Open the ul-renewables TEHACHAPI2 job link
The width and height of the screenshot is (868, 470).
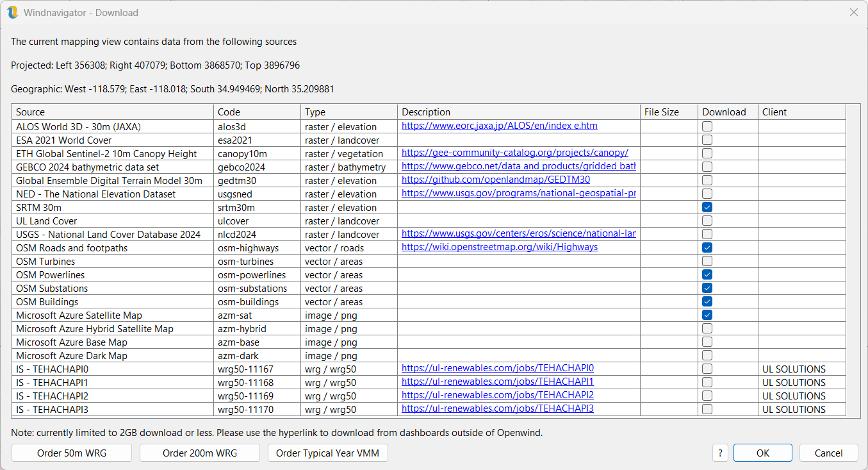coord(498,395)
